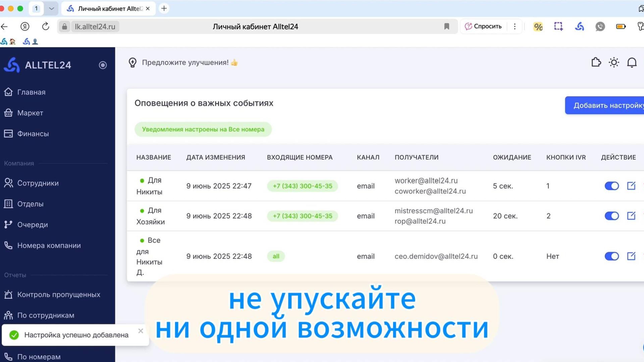Click the Очереди branch icon

click(8, 224)
